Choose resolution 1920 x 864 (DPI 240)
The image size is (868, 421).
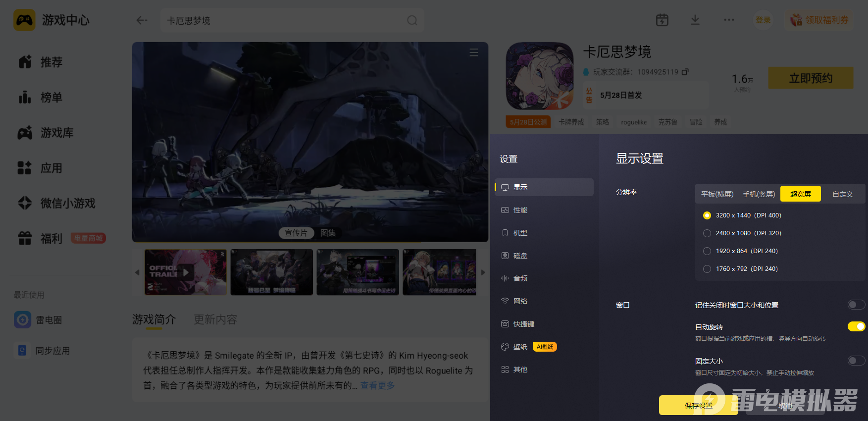point(707,251)
